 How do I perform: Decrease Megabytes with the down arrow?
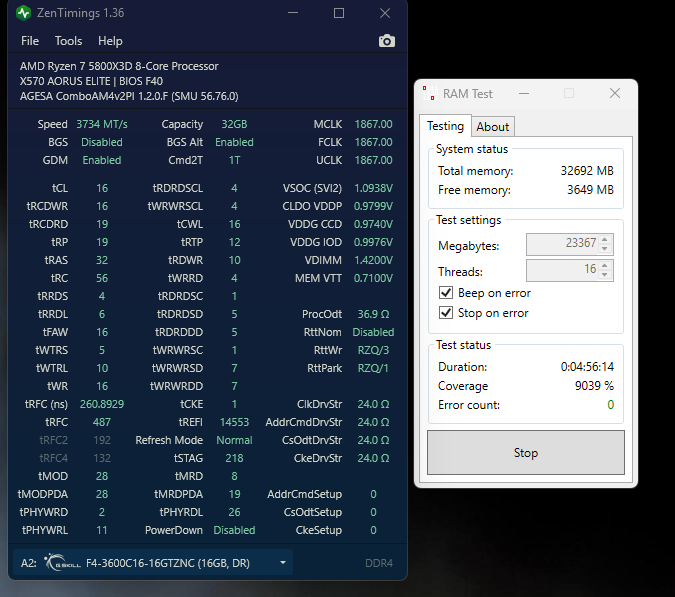click(x=605, y=249)
